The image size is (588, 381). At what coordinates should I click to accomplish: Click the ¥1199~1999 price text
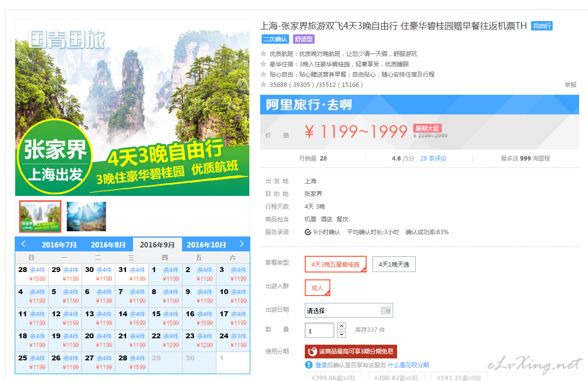355,132
